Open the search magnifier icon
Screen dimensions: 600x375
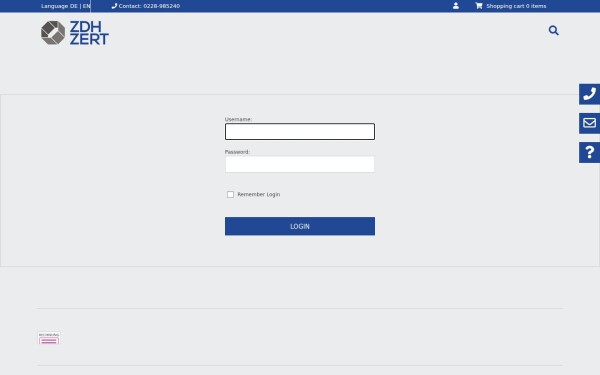tap(553, 30)
